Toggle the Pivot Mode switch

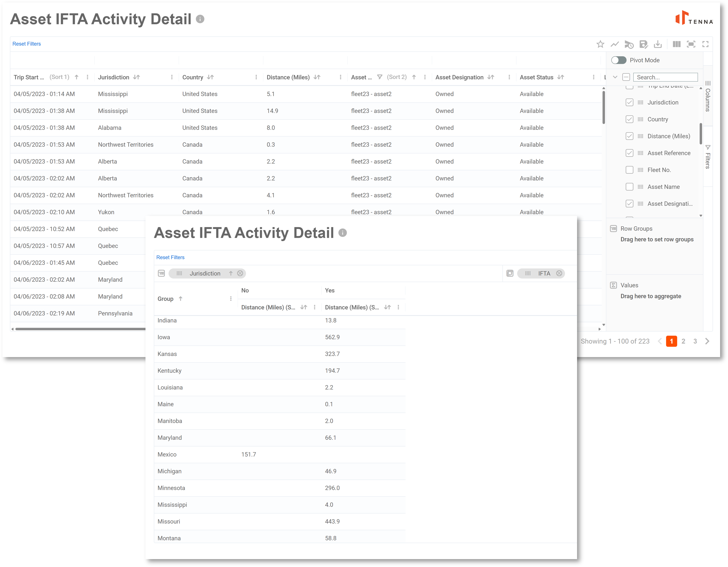click(619, 60)
